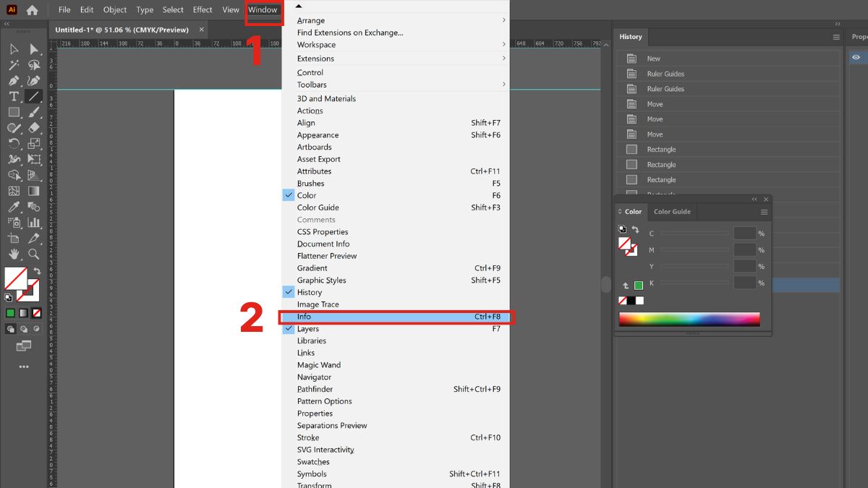Collapse the floating Color panel with double arrows

[754, 200]
